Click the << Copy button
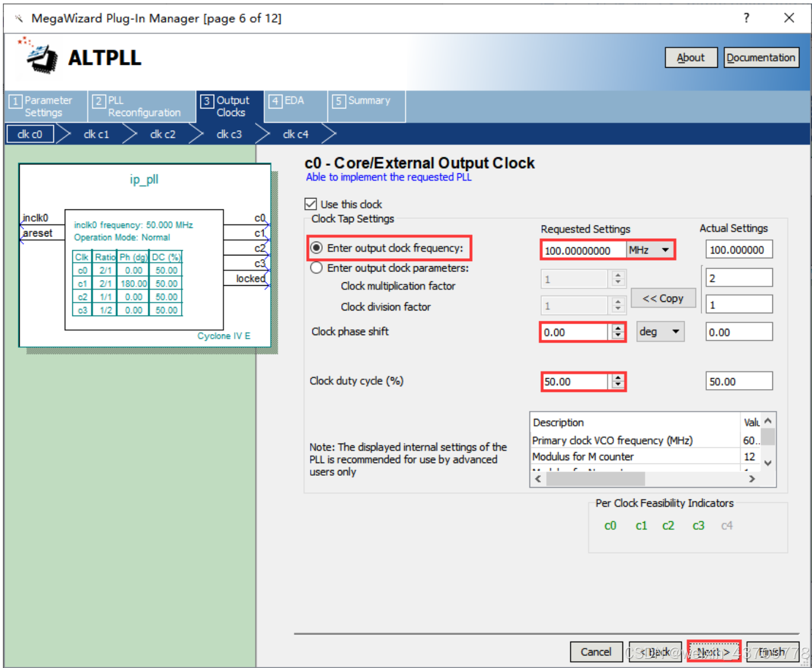The image size is (812, 668). [x=663, y=298]
